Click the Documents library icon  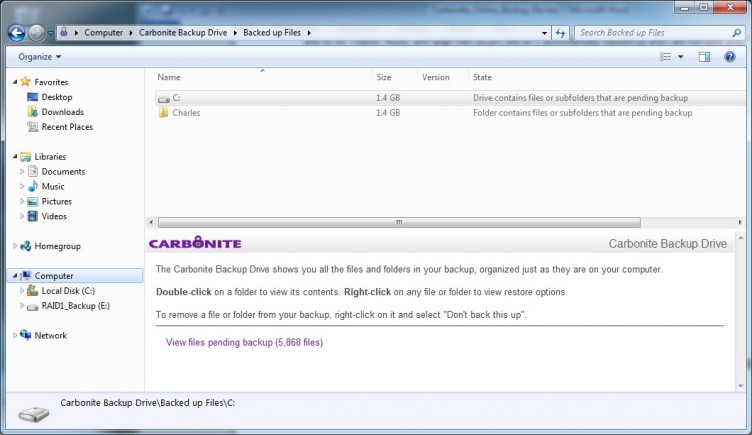33,171
